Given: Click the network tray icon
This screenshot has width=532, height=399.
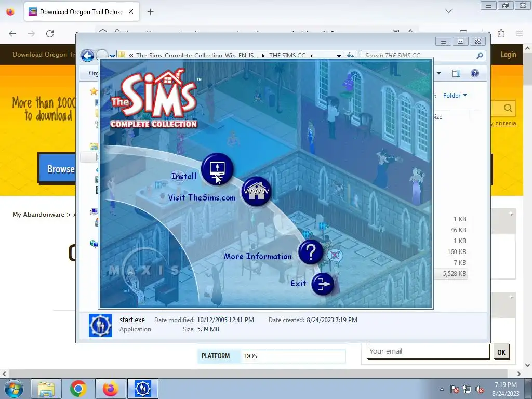Looking at the screenshot, I should (x=467, y=389).
